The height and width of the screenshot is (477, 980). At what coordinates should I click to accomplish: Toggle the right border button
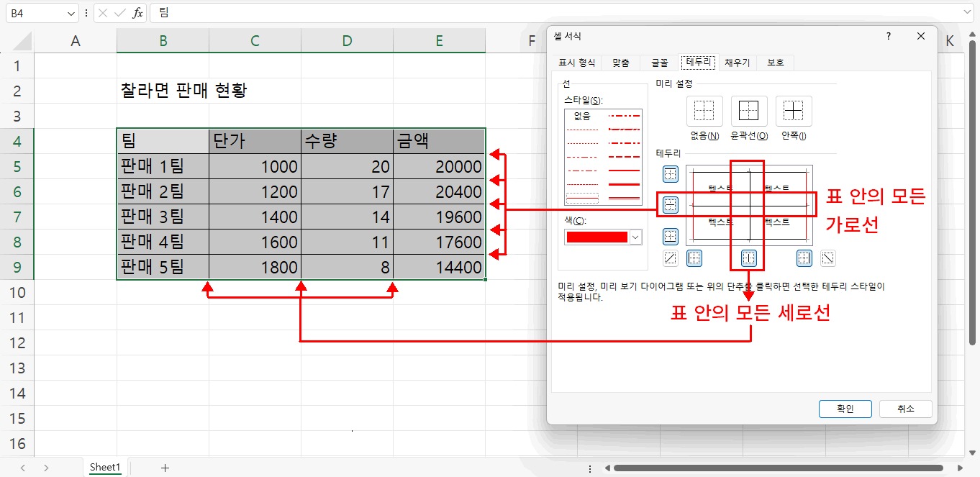[804, 258]
